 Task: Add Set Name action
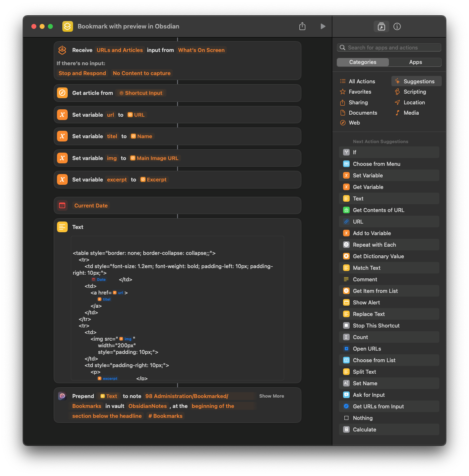(389, 383)
